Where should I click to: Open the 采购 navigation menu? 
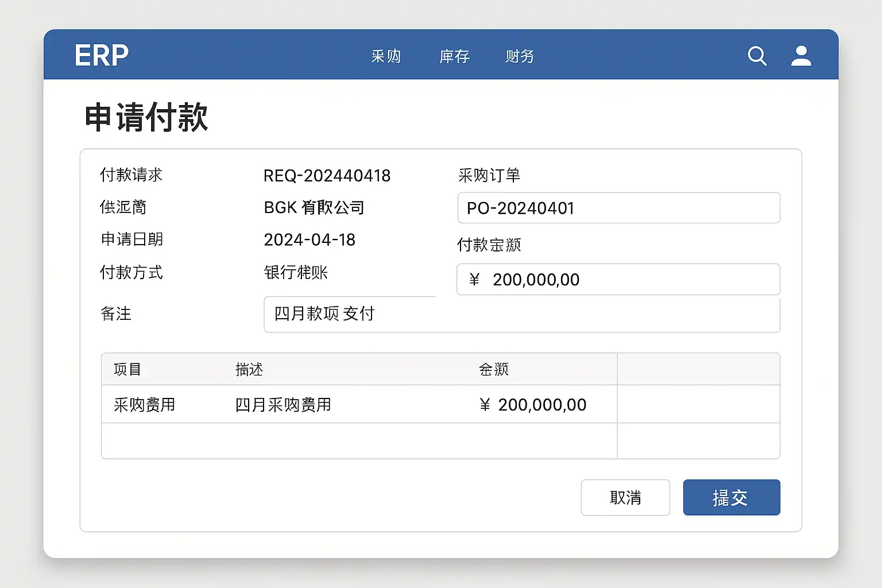coord(386,56)
